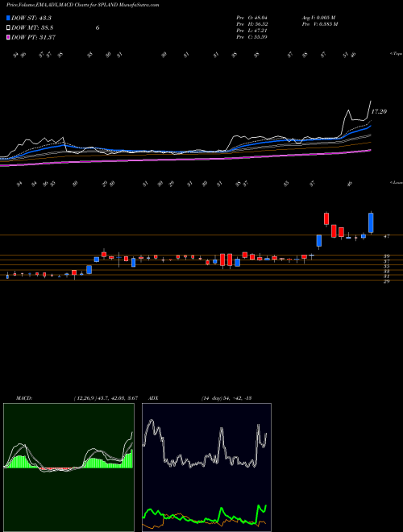Select the DOW ST: 43.3 label
The image size is (403, 532).
click(x=31, y=18)
